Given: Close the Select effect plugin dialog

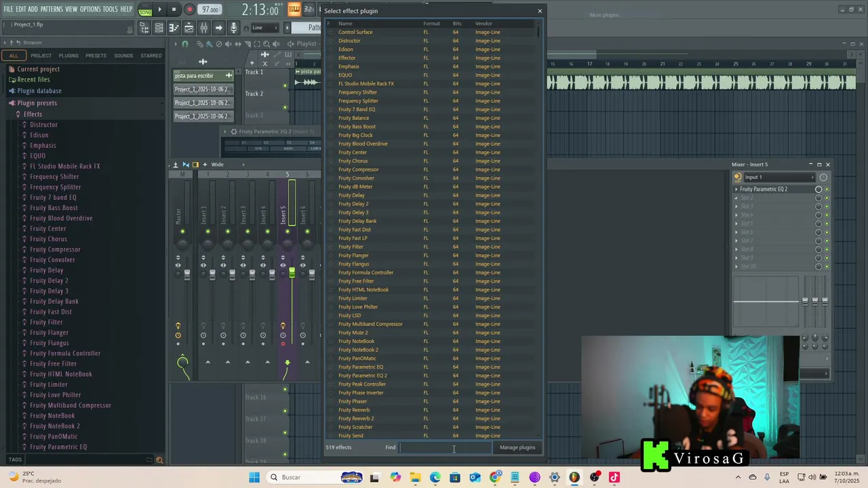Looking at the screenshot, I should (540, 11).
